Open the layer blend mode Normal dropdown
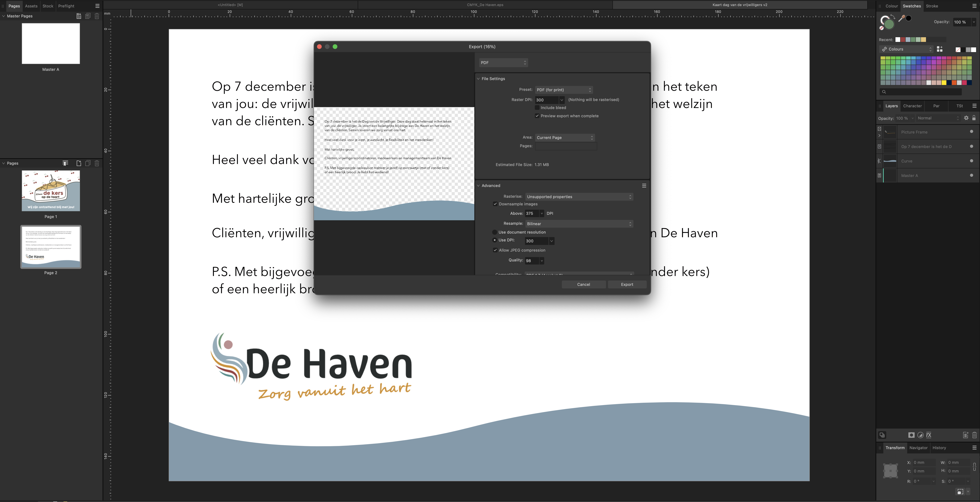 click(x=938, y=118)
